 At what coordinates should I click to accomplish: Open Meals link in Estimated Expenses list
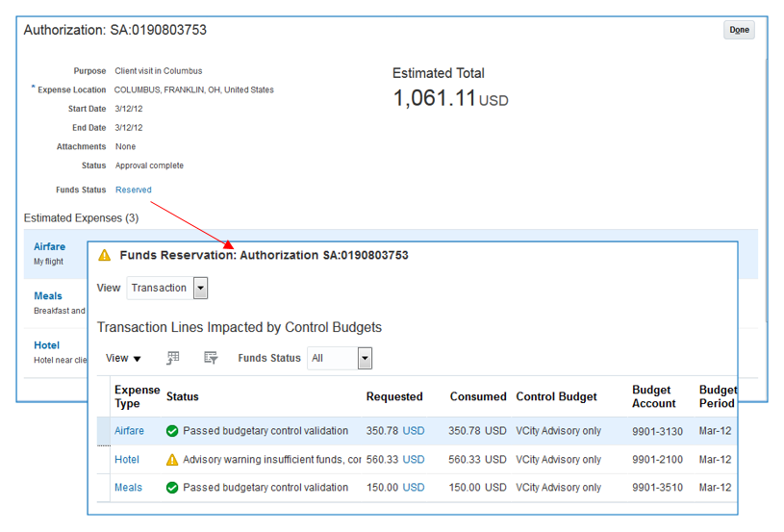coord(48,296)
